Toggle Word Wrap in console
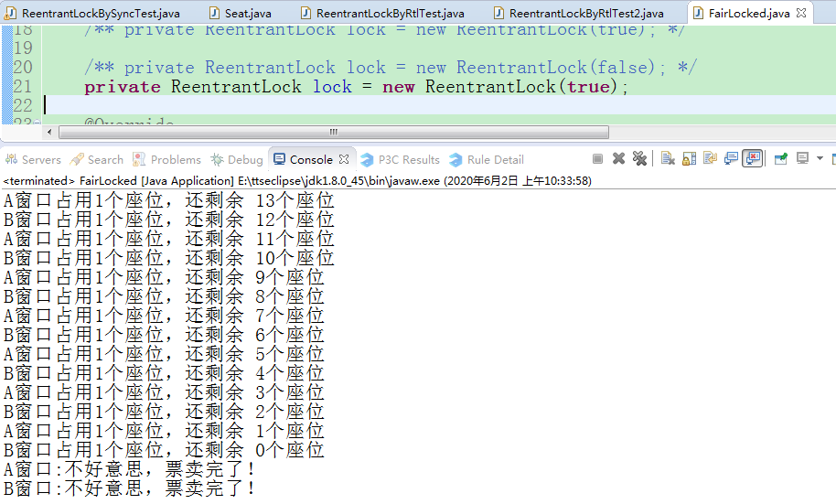Image resolution: width=836 pixels, height=504 pixels. coord(710,159)
